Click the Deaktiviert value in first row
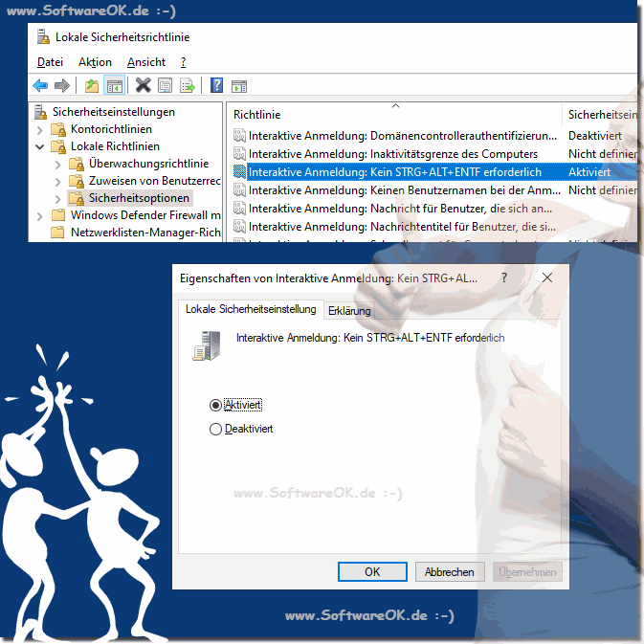 (x=594, y=136)
